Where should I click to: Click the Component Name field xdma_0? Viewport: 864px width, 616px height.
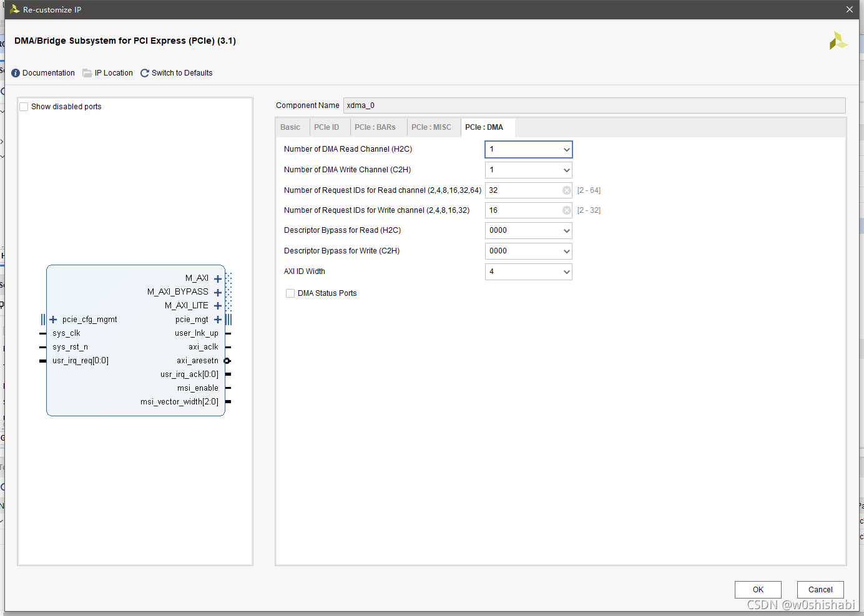pos(594,105)
